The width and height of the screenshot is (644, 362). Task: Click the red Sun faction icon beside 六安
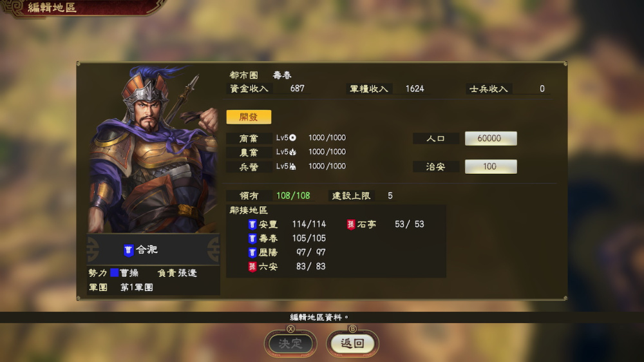pos(252,267)
